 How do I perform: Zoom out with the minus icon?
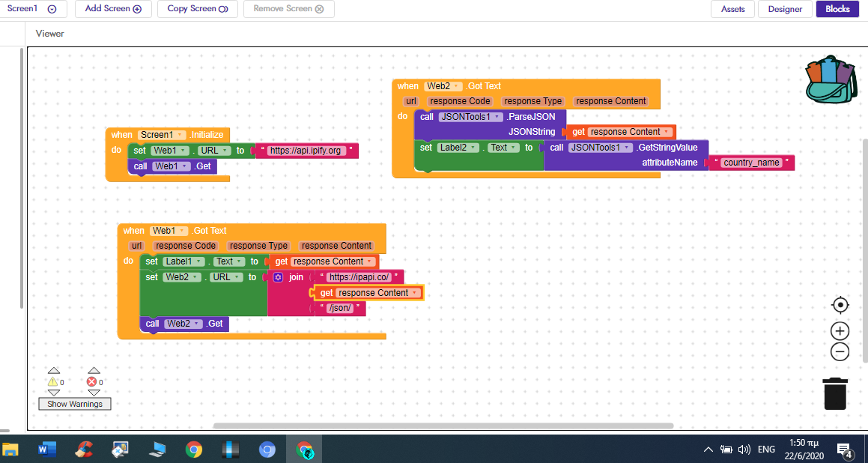(840, 352)
